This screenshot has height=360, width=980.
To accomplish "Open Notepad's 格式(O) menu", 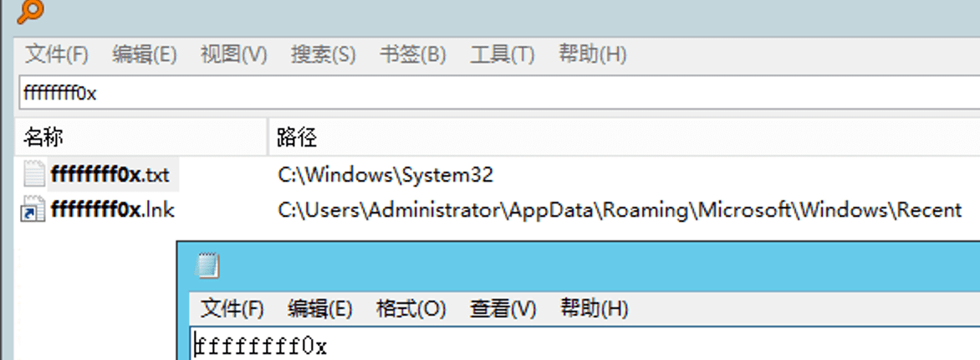I will coord(411,308).
